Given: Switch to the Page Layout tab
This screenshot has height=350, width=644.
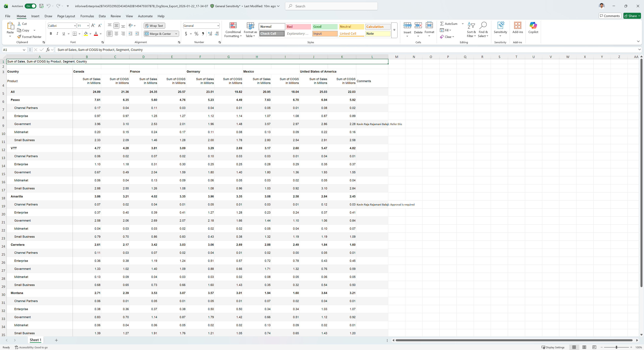Looking at the screenshot, I should (66, 16).
